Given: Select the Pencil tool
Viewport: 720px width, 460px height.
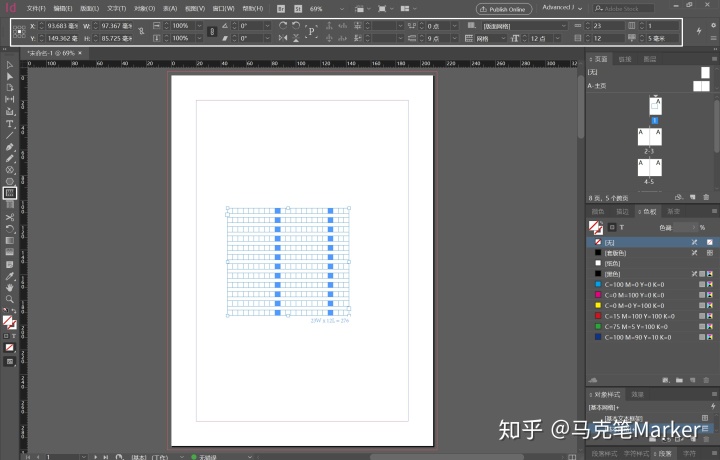Looking at the screenshot, I should click(x=10, y=158).
